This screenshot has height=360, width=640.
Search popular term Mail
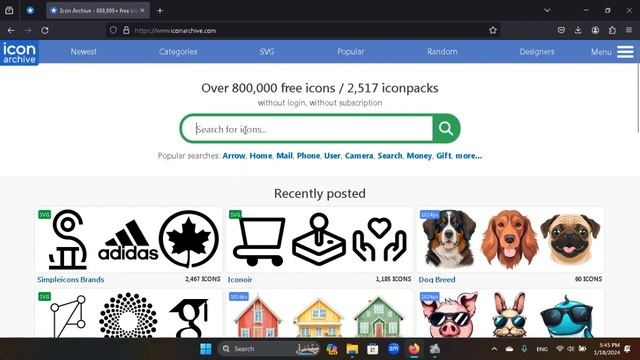click(284, 156)
